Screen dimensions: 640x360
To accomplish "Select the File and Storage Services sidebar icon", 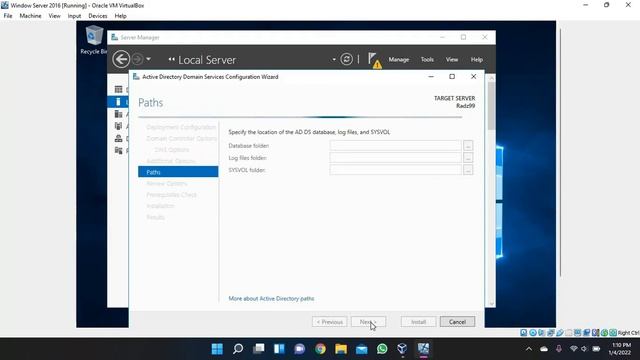I will 118,151.
